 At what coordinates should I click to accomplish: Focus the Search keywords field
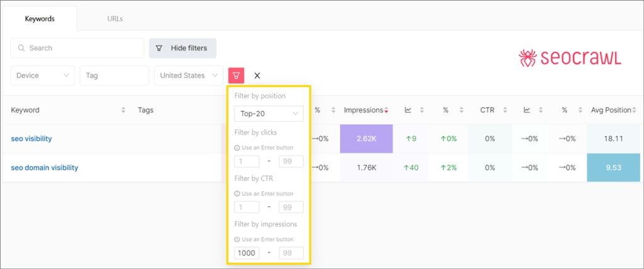point(77,48)
